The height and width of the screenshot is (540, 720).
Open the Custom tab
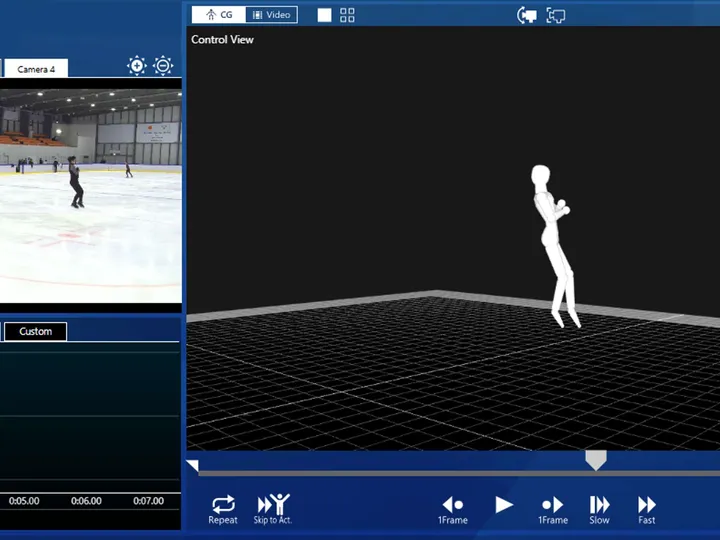point(35,331)
